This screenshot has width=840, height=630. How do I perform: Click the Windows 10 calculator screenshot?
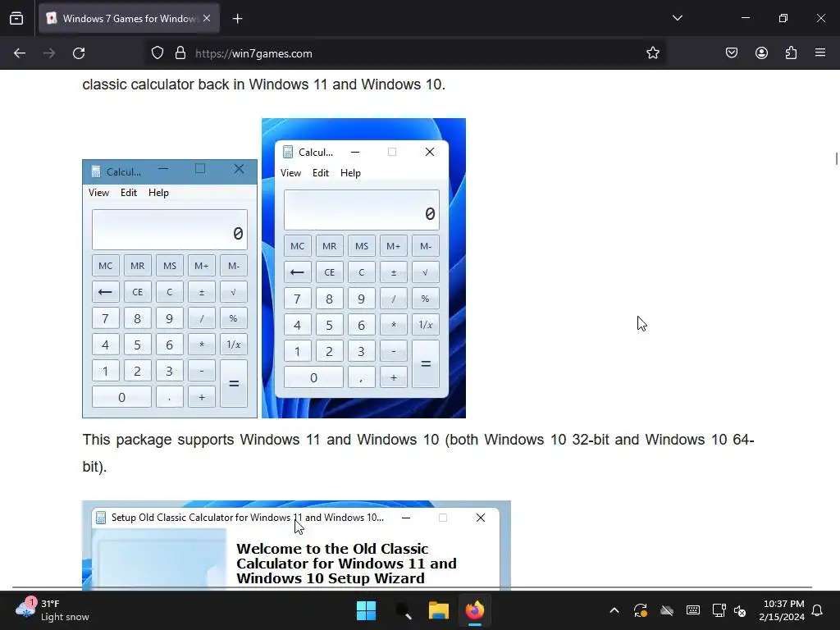(170, 289)
